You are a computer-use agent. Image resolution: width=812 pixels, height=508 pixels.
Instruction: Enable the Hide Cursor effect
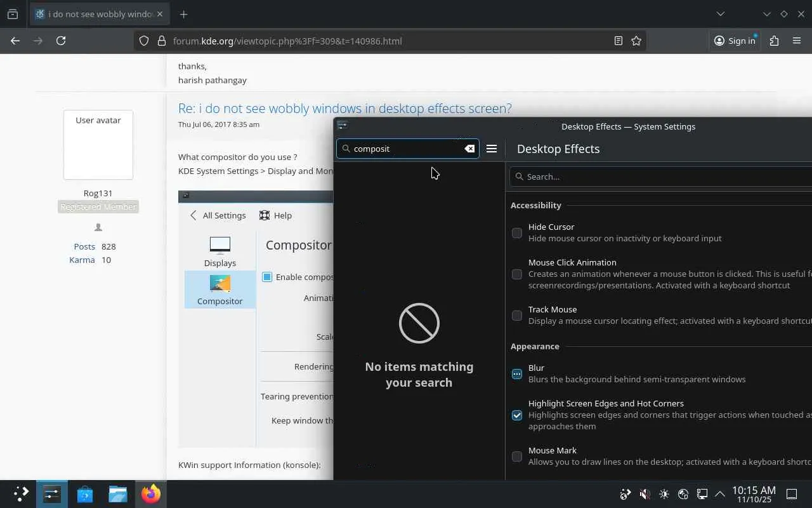tap(517, 233)
